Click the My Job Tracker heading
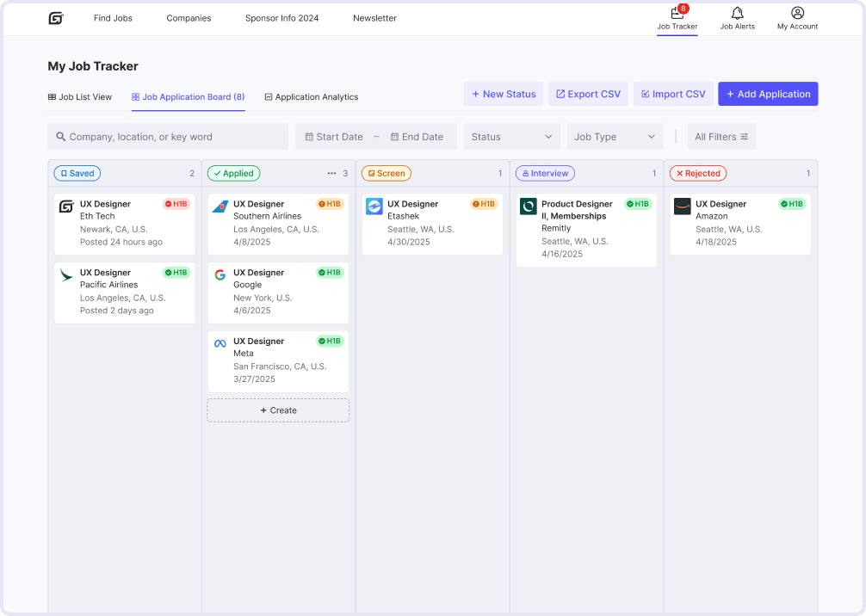 click(x=93, y=66)
